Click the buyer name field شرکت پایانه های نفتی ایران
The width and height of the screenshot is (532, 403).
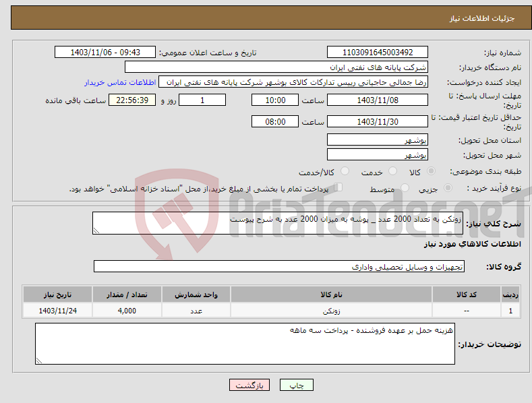(x=276, y=67)
